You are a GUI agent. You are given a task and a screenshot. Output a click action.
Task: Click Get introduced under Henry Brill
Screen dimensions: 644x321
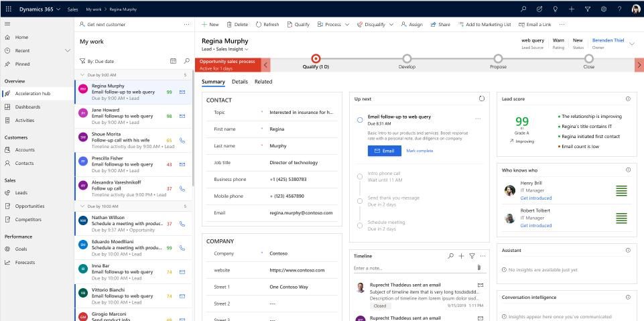point(537,198)
